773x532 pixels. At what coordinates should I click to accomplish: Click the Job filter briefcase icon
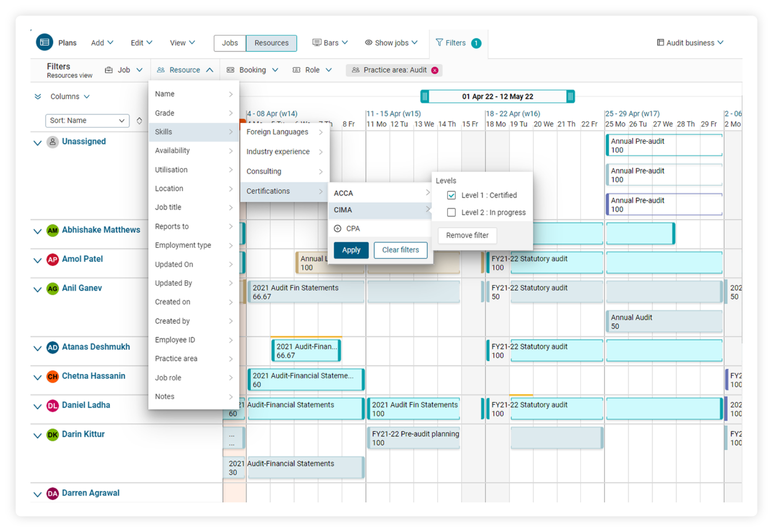point(108,70)
